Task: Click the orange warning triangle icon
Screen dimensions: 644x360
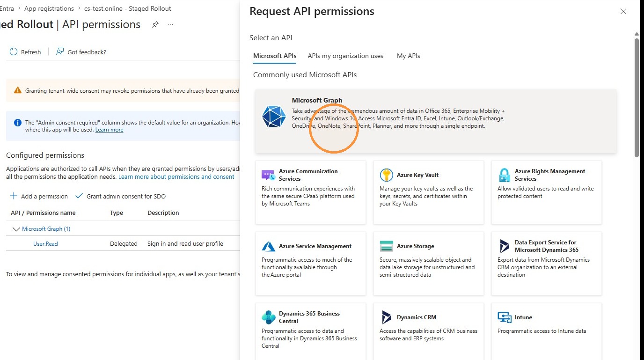Action: (x=18, y=90)
